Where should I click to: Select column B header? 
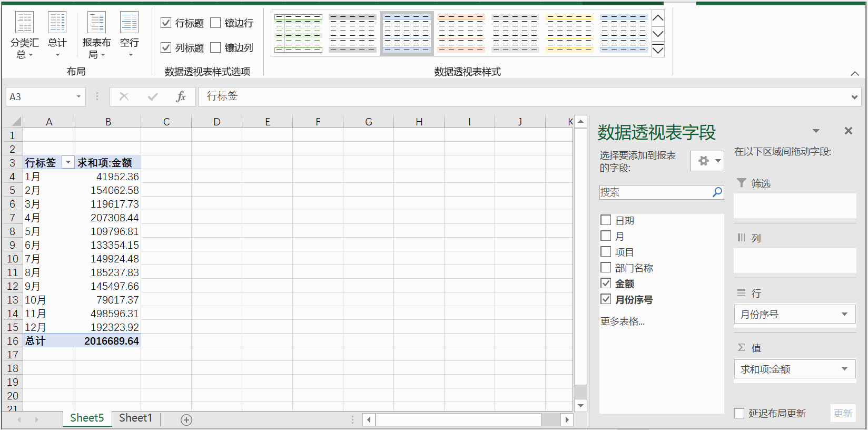108,122
